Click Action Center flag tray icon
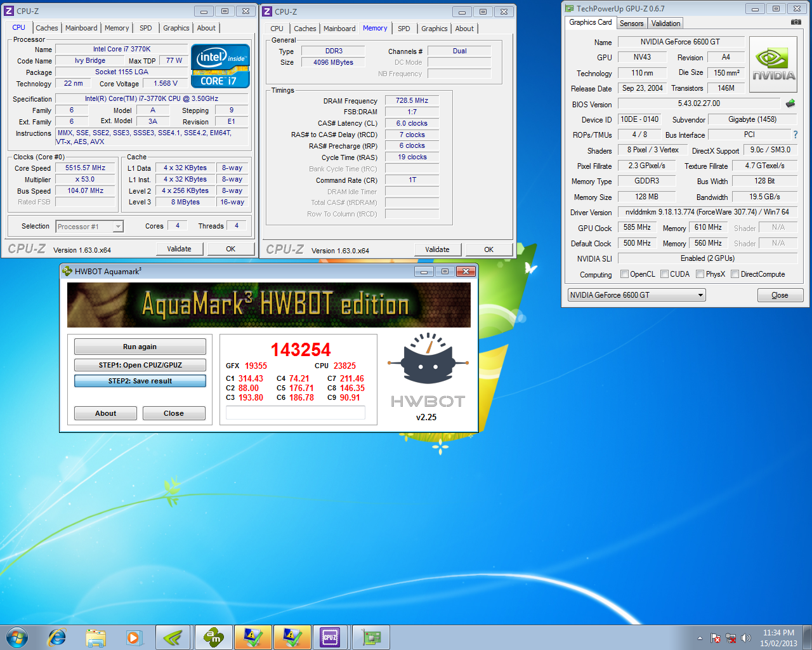This screenshot has width=812, height=650. [716, 638]
